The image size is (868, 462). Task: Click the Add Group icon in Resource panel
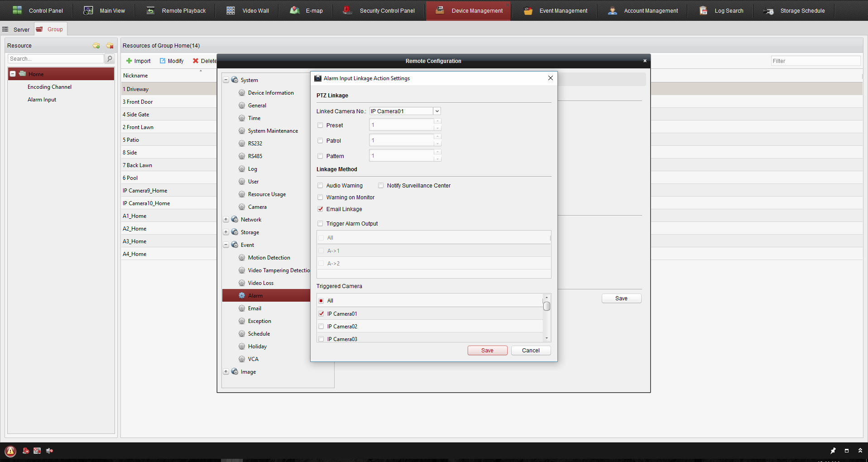96,46
